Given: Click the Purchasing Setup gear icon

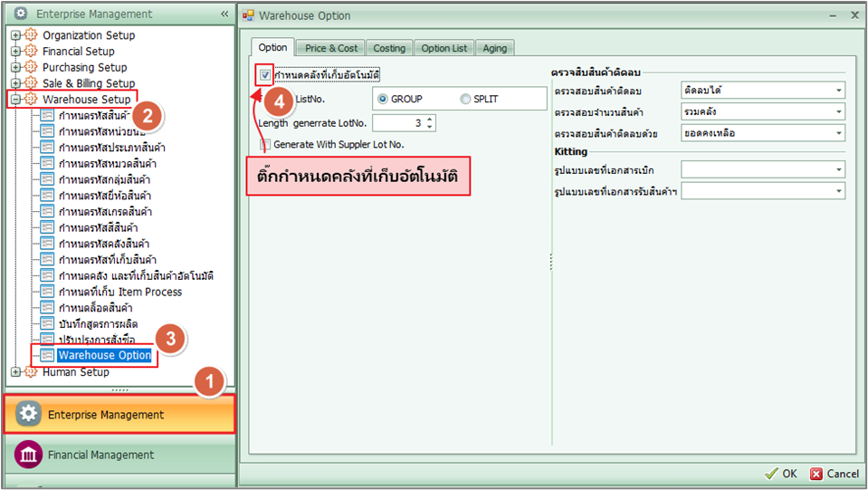Looking at the screenshot, I should pos(32,67).
